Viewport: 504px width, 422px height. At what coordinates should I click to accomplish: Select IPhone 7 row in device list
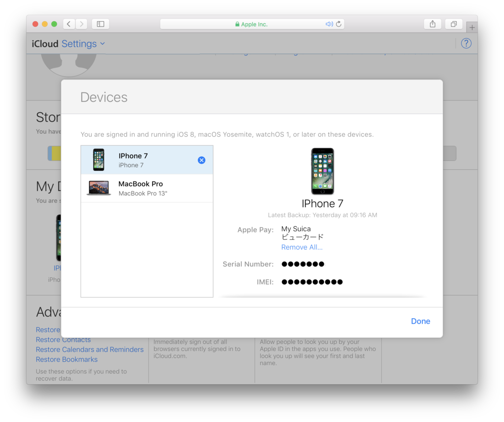click(x=147, y=160)
